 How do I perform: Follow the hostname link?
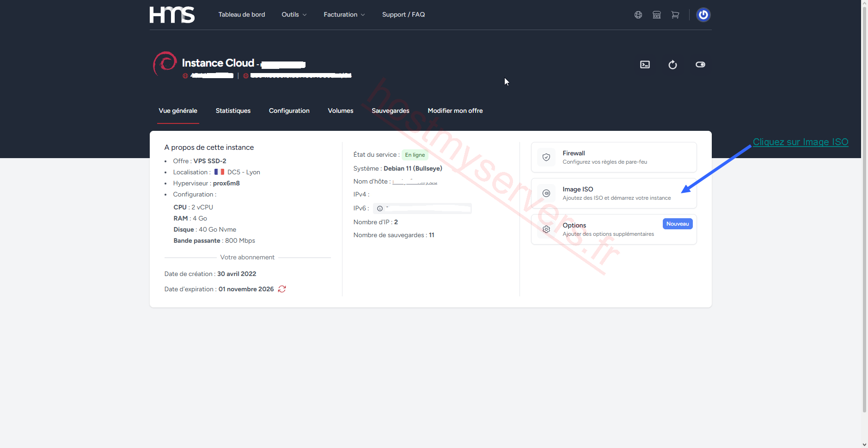point(415,182)
